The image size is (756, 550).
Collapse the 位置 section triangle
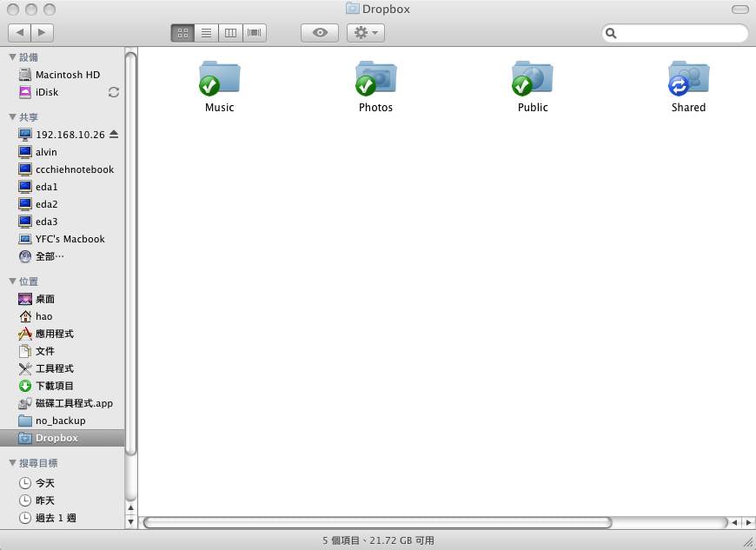12,281
